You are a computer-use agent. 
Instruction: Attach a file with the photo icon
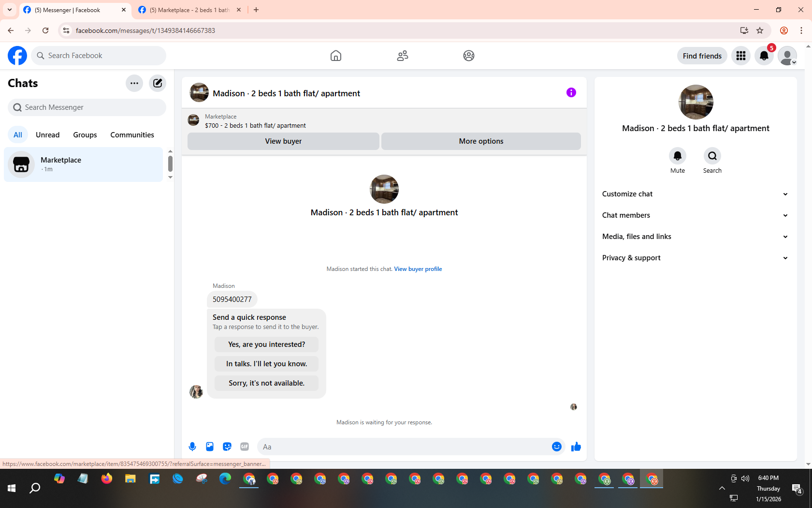pos(210,447)
